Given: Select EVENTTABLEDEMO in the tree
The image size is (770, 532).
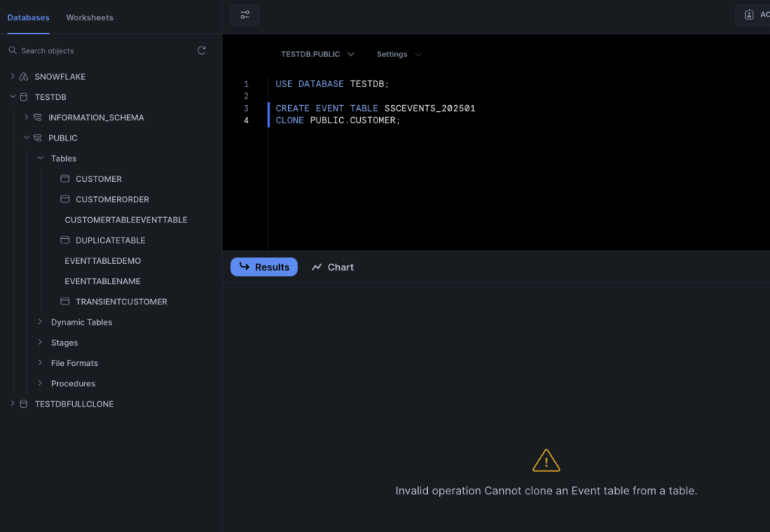Looking at the screenshot, I should click(102, 261).
